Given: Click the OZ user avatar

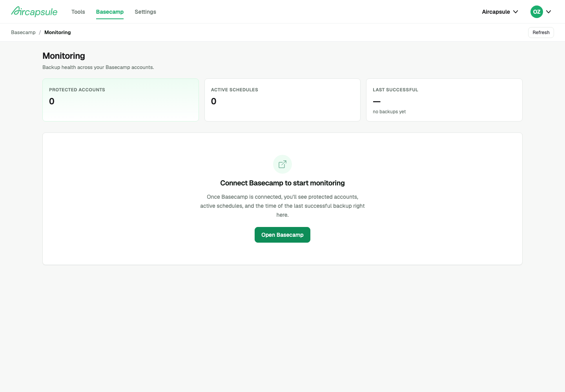Looking at the screenshot, I should click(536, 12).
